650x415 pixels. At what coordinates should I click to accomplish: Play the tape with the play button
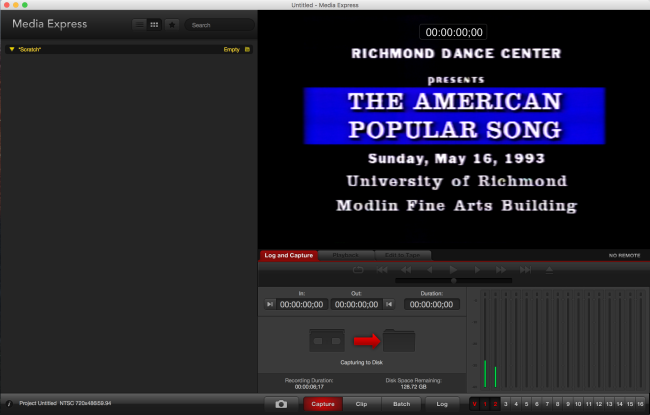click(453, 270)
